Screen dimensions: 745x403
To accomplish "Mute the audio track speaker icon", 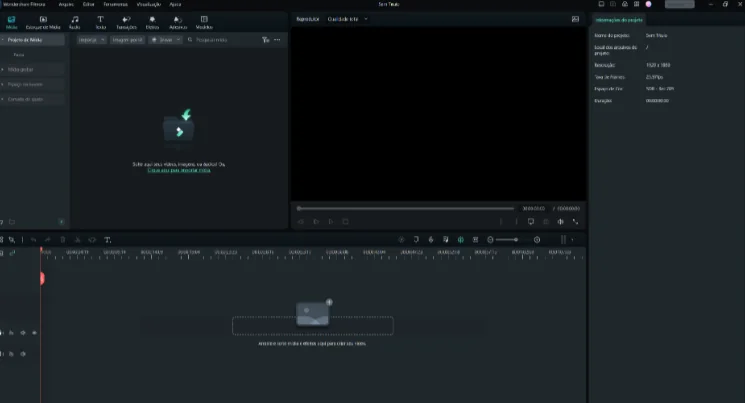I will coord(22,354).
